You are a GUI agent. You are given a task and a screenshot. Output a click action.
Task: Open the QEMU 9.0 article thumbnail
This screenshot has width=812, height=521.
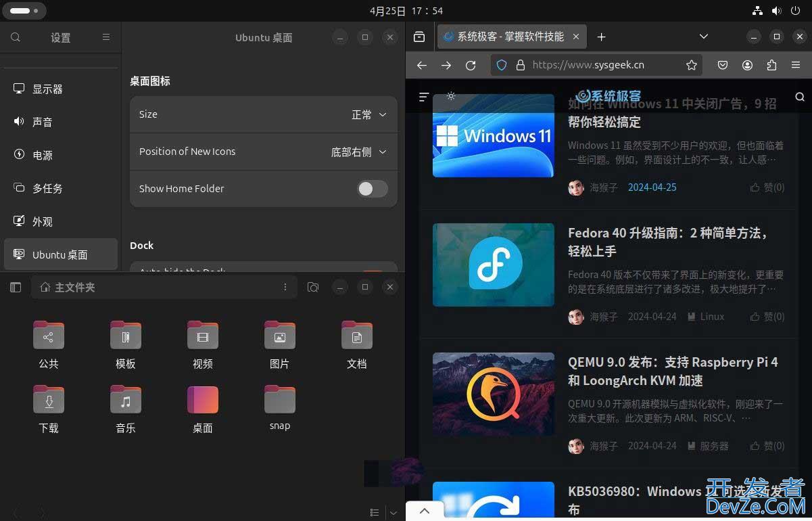coord(494,394)
